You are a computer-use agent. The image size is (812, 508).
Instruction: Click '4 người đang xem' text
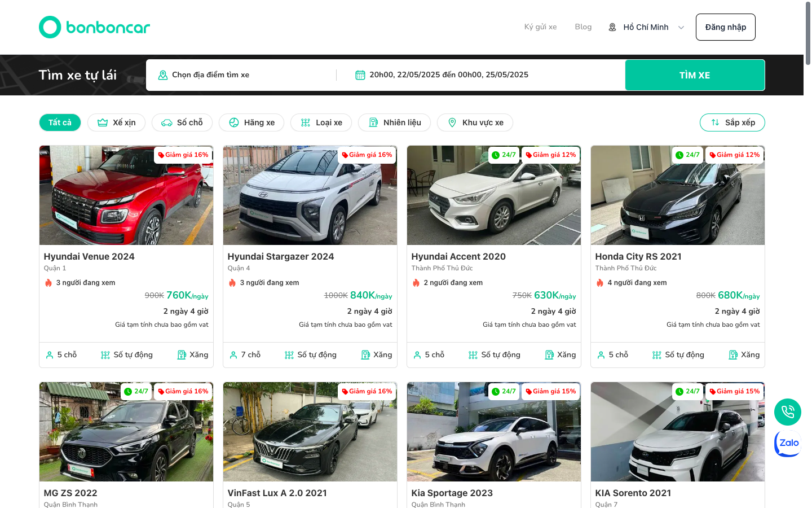tap(637, 283)
